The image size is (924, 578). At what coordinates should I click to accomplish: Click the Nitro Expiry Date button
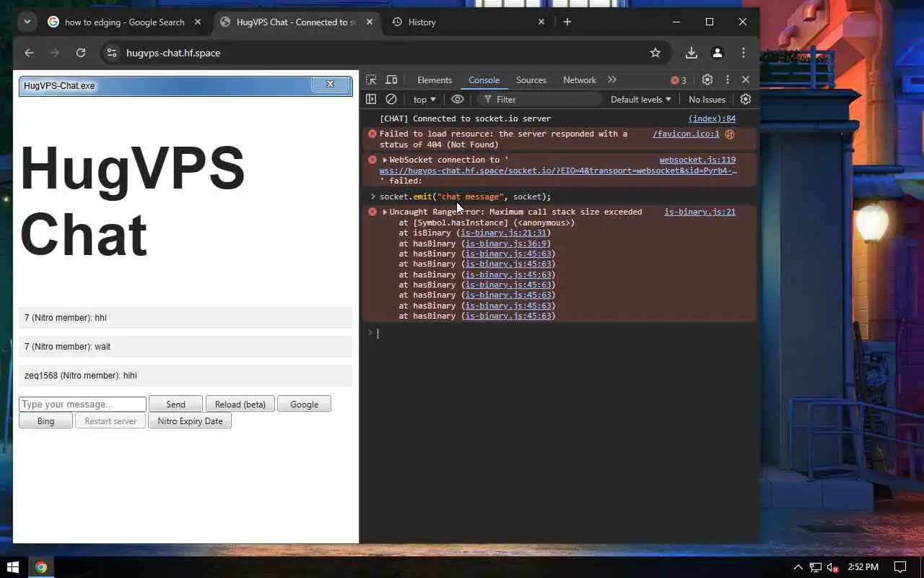(x=190, y=421)
